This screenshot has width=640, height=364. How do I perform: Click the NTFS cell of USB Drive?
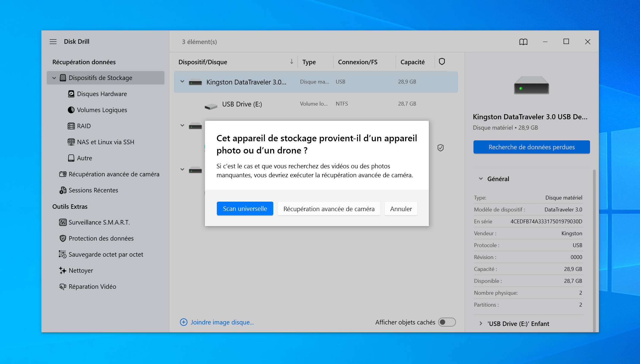342,104
